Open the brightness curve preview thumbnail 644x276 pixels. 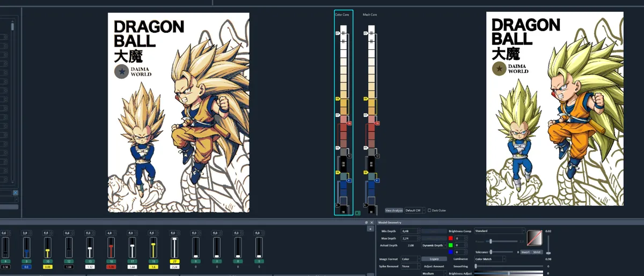coord(535,238)
